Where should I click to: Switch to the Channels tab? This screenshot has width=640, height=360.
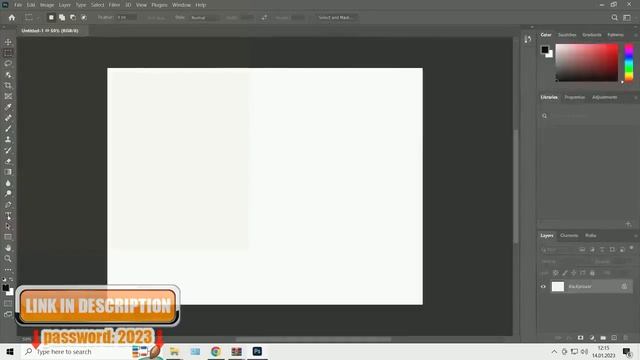569,236
